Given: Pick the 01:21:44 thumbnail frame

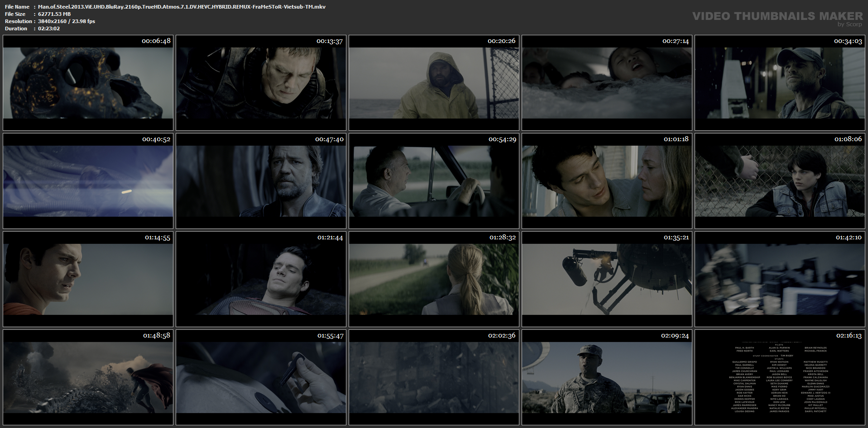Looking at the screenshot, I should 261,279.
